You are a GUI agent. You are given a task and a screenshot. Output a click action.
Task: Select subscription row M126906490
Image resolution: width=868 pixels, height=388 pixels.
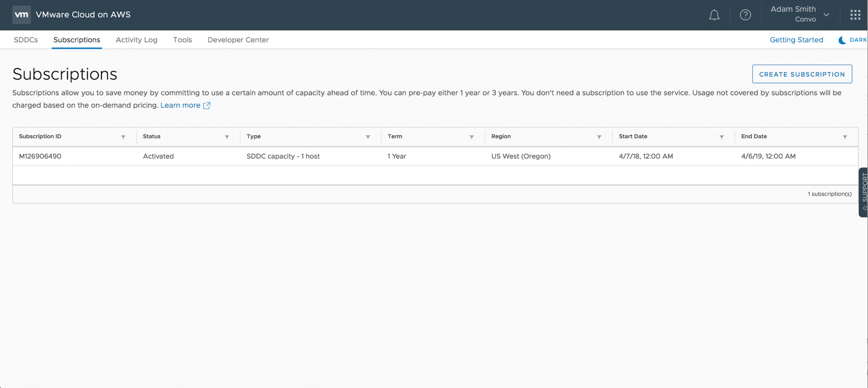pyautogui.click(x=40, y=156)
